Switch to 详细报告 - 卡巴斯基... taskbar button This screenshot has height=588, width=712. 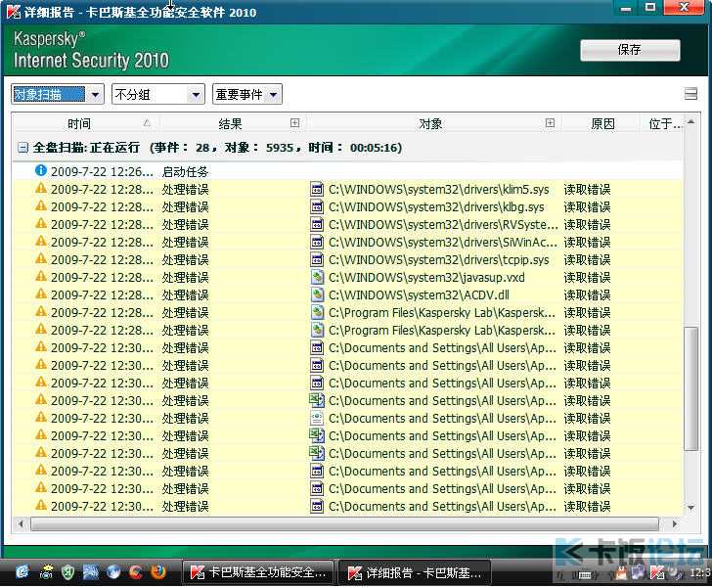tap(414, 572)
